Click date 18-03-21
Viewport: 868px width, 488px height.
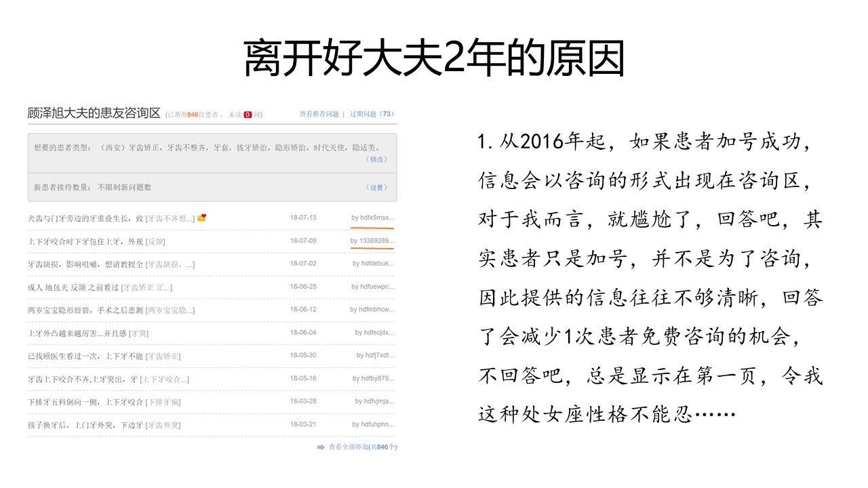302,424
